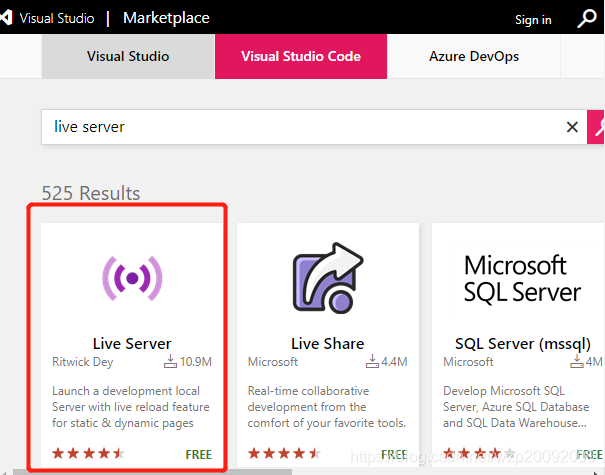This screenshot has height=475, width=605.
Task: Open the Azure DevOps tab
Action: [474, 56]
